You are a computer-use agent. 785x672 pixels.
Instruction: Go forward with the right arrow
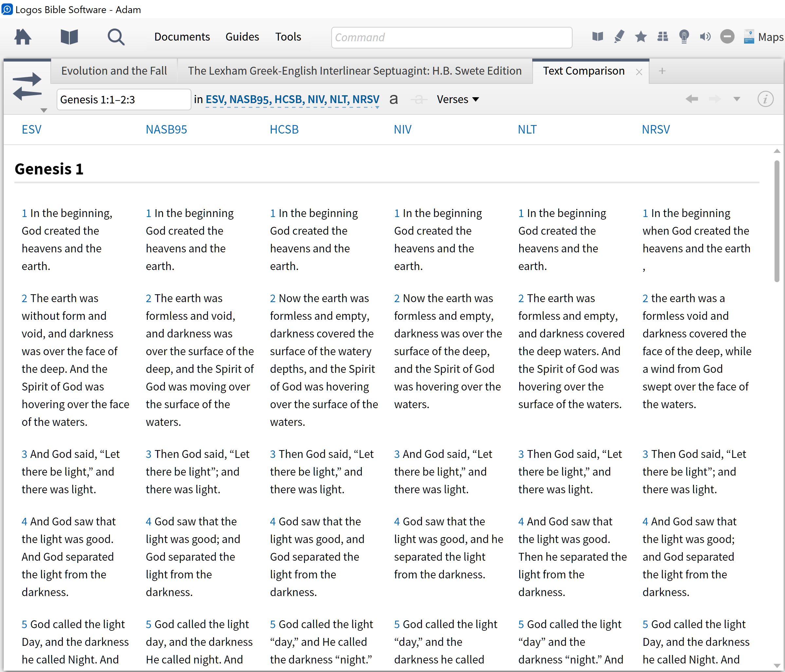pyautogui.click(x=715, y=99)
